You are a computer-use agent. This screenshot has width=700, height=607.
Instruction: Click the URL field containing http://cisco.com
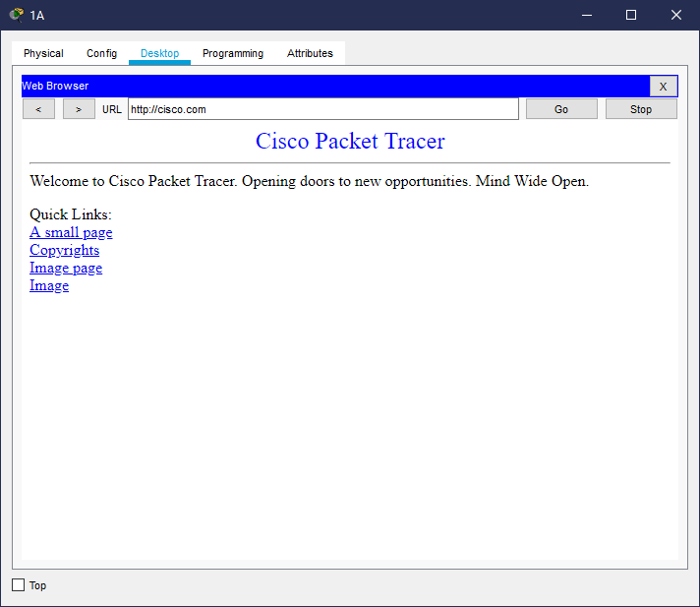tap(323, 109)
